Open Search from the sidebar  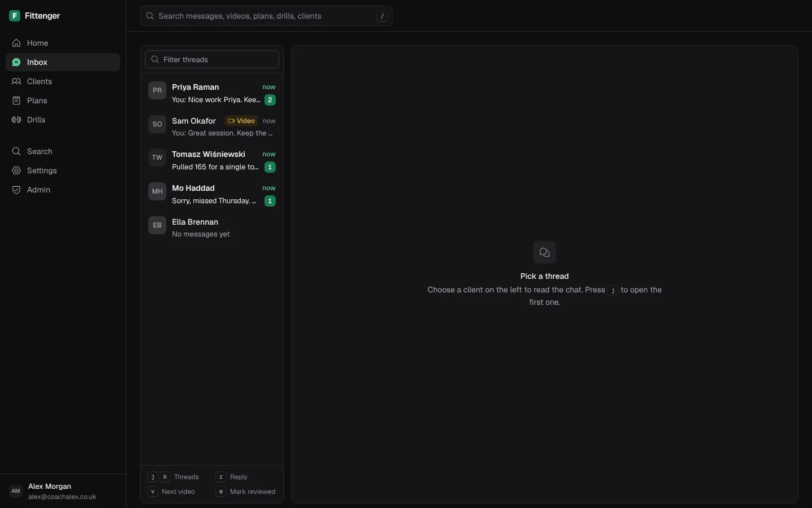(63, 151)
